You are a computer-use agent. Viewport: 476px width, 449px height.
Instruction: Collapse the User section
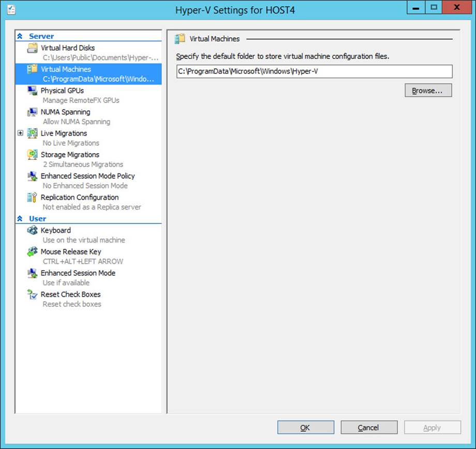[20, 219]
